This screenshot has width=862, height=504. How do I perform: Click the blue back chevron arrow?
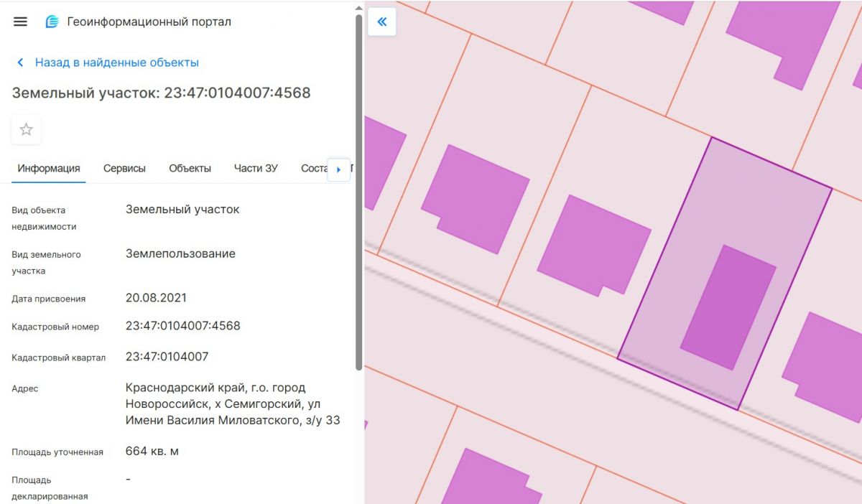(20, 63)
